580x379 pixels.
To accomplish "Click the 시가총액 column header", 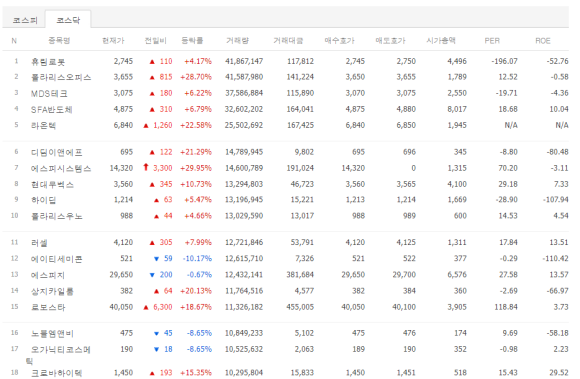I will coord(441,40).
